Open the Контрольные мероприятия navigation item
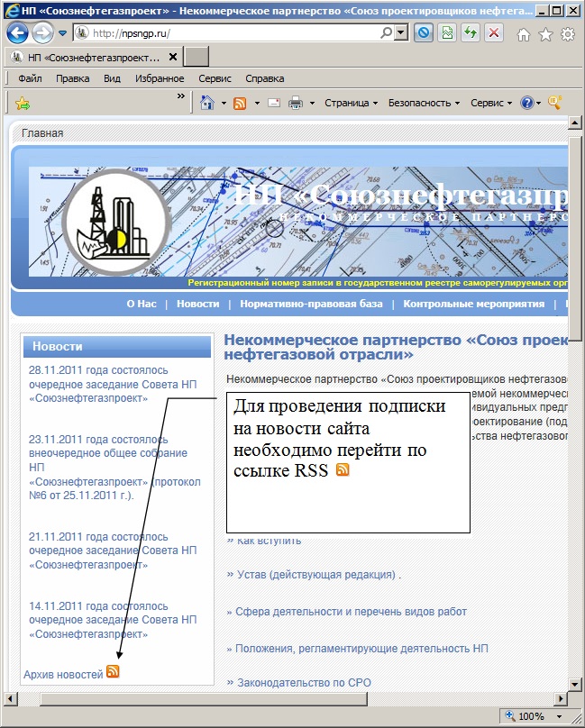The height and width of the screenshot is (728, 585). 473,304
